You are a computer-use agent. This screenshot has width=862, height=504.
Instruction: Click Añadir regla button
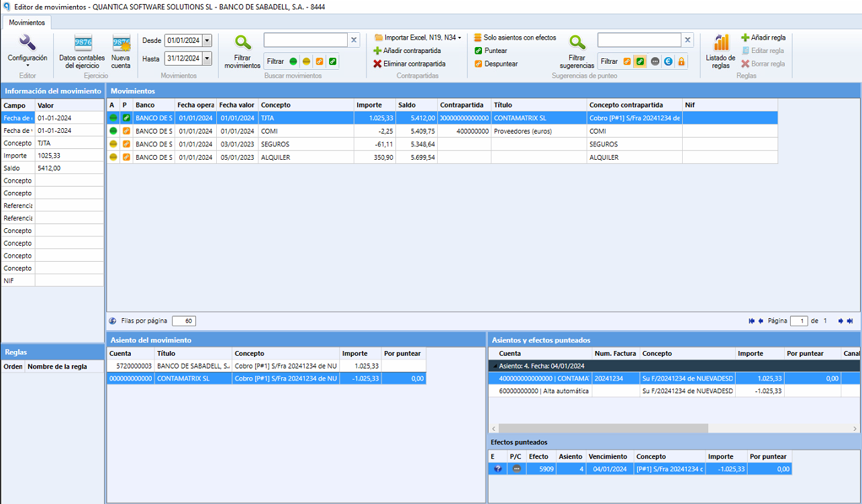click(x=763, y=38)
